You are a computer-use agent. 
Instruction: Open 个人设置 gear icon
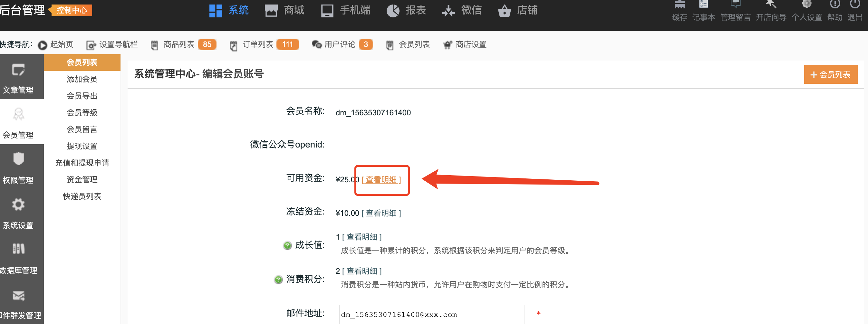tap(806, 4)
